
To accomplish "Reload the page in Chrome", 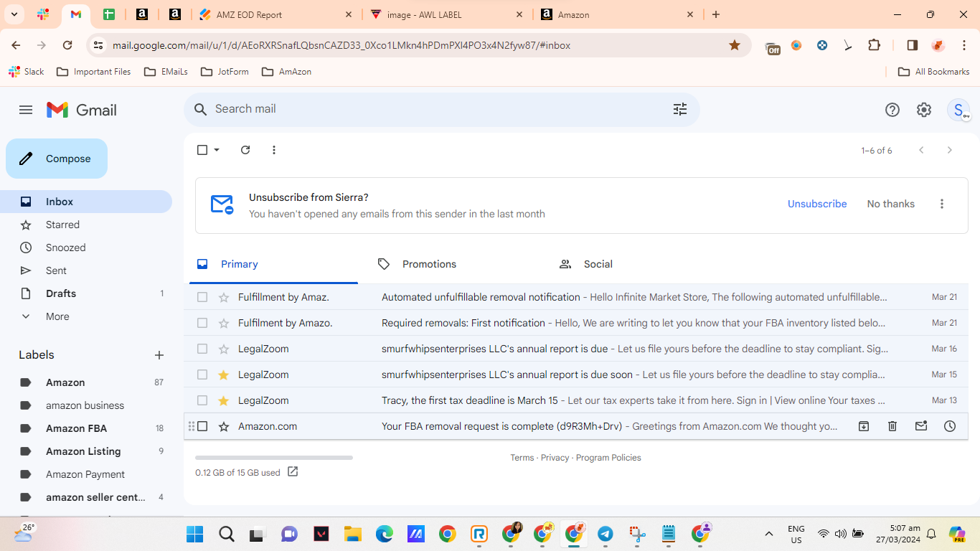I will (67, 45).
